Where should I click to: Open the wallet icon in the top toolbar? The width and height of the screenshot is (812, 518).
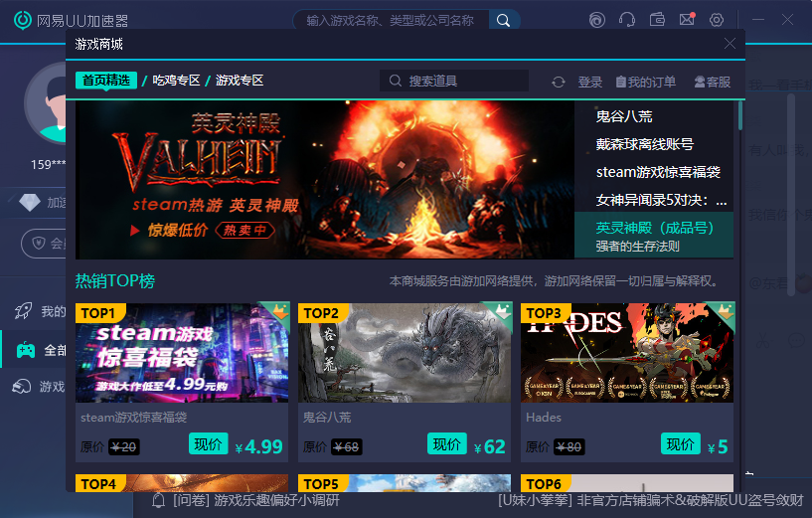pyautogui.click(x=657, y=20)
